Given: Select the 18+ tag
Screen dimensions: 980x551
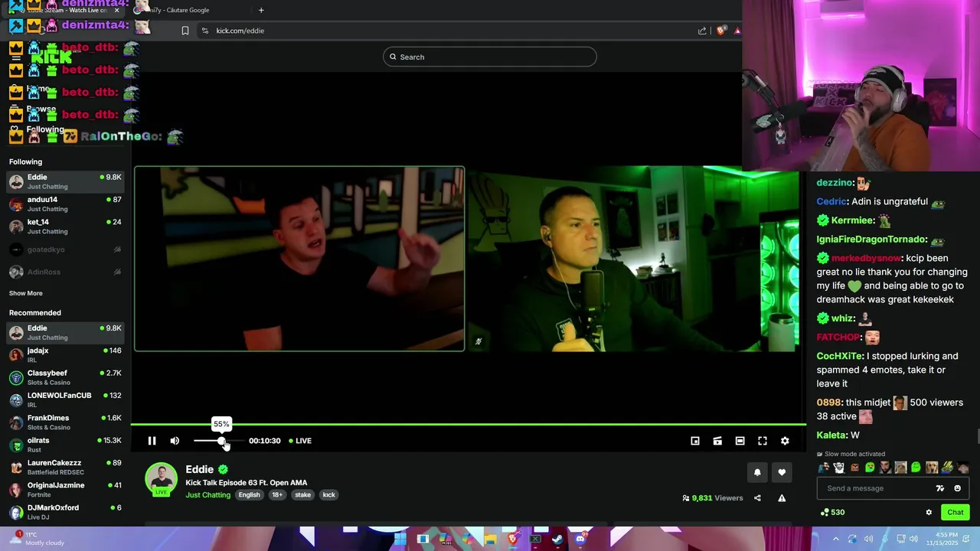Looking at the screenshot, I should [x=277, y=495].
